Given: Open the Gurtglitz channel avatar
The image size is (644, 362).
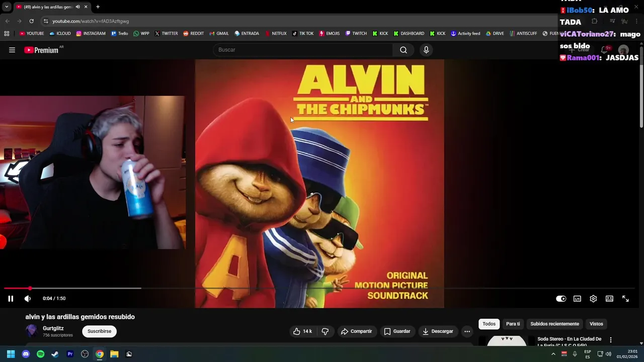Looking at the screenshot, I should pyautogui.click(x=32, y=331).
